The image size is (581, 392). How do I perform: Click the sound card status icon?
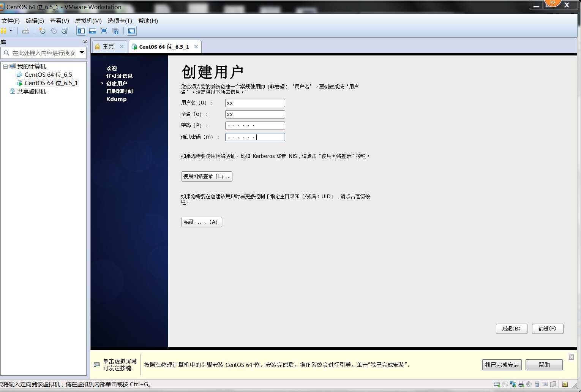pyautogui.click(x=529, y=384)
